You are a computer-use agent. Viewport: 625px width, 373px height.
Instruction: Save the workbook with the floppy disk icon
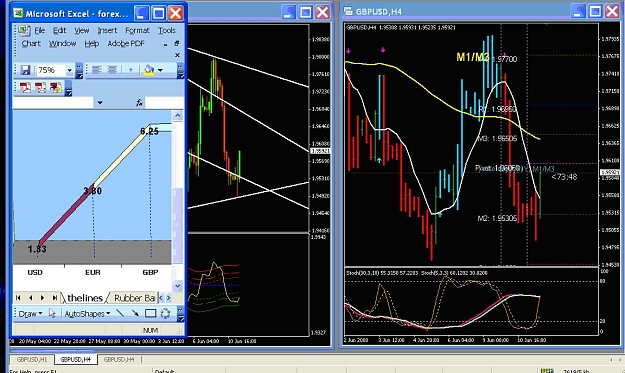25,70
